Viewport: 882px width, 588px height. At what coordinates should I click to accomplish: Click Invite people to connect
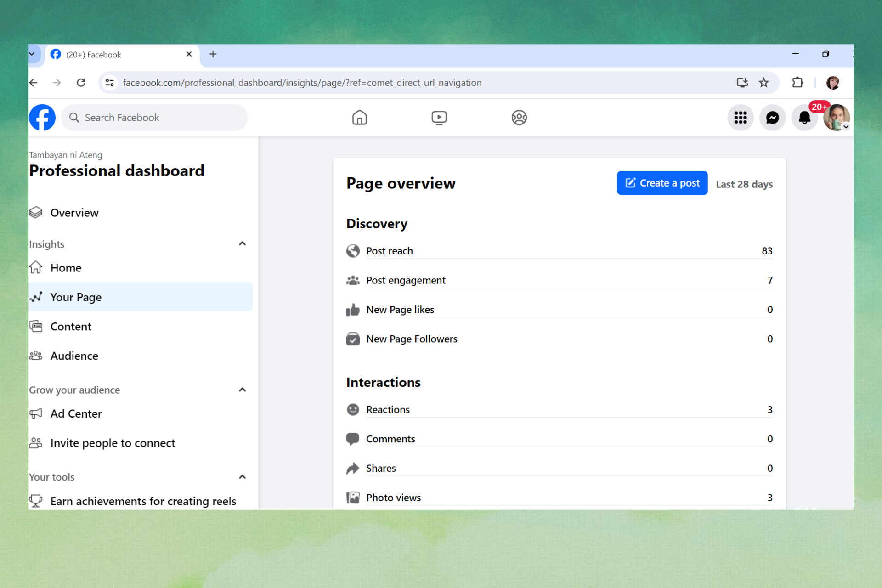[x=113, y=443]
